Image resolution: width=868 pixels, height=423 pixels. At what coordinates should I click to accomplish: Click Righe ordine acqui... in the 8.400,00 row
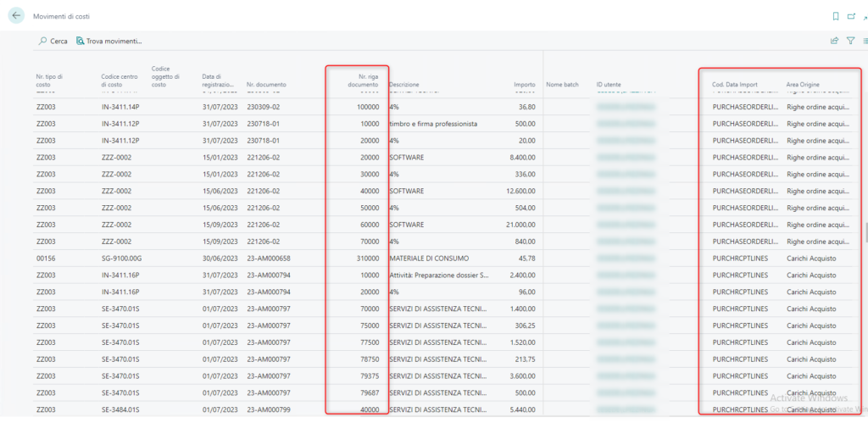pyautogui.click(x=817, y=157)
